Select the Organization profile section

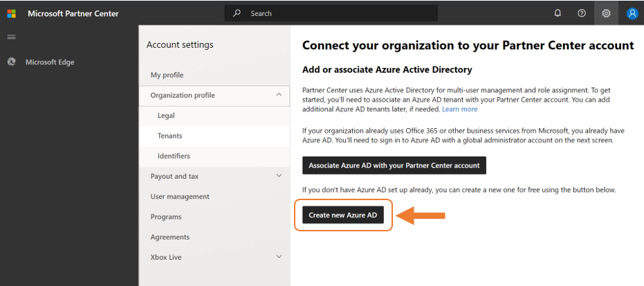click(x=214, y=96)
